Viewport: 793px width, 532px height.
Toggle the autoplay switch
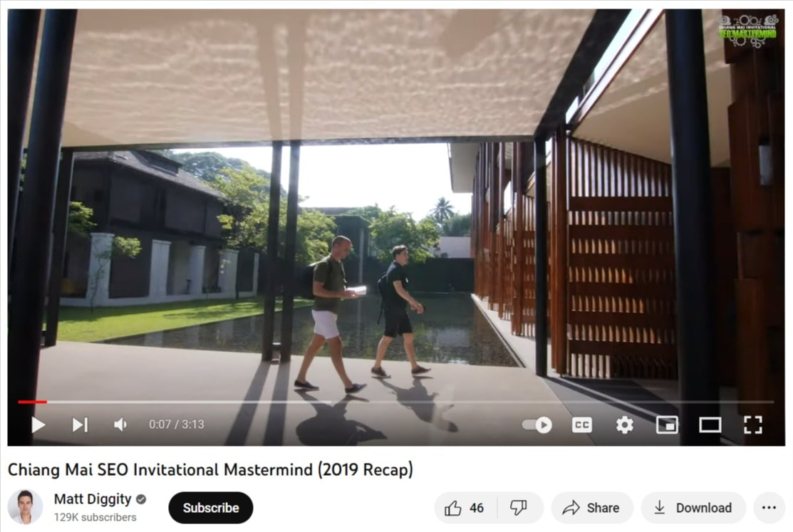(537, 424)
